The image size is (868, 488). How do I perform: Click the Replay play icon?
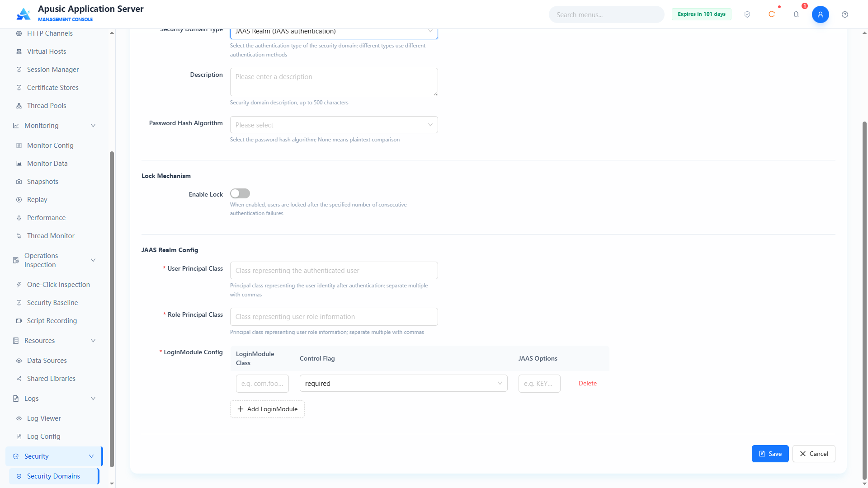[19, 200]
